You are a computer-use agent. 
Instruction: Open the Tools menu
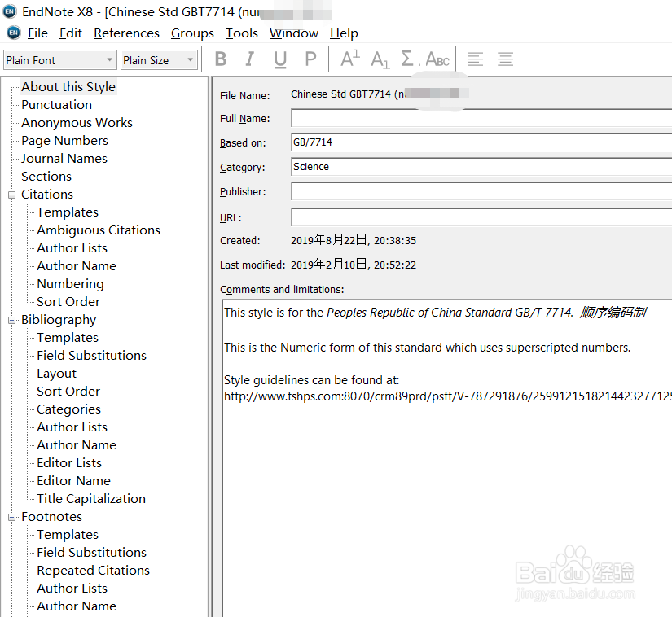click(242, 33)
